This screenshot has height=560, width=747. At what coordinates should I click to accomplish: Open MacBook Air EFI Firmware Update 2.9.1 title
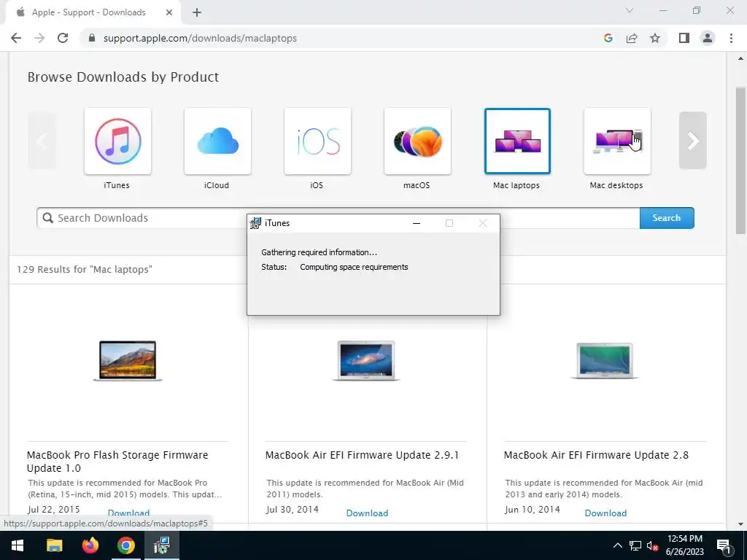click(362, 455)
